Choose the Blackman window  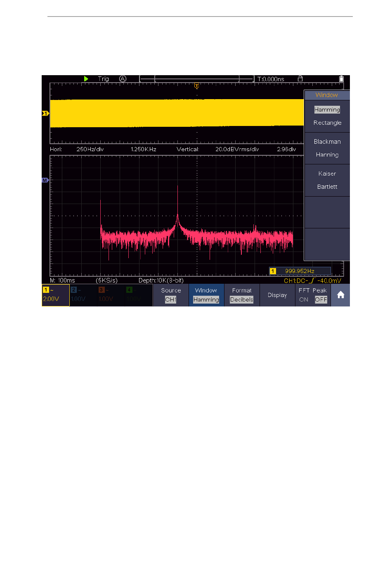click(x=327, y=142)
